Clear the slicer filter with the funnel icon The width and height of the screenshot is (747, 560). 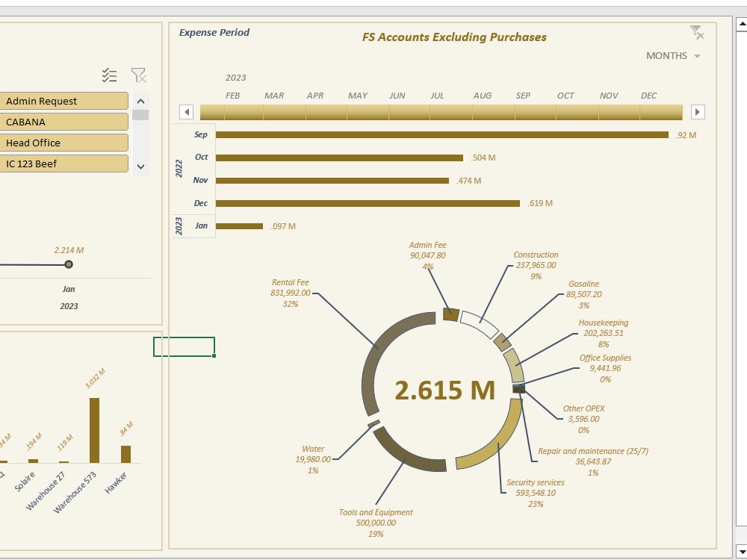[138, 75]
